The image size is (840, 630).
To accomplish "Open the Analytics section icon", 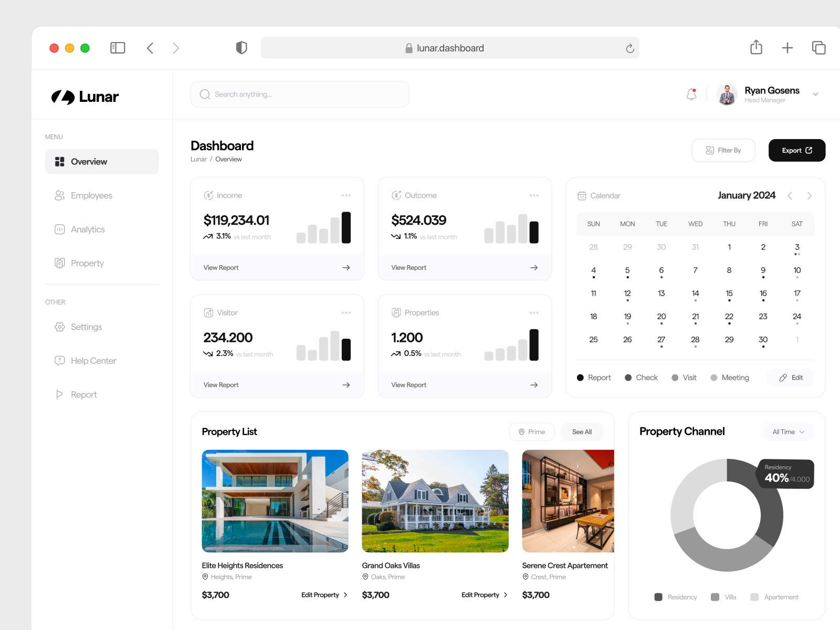I will pyautogui.click(x=60, y=229).
